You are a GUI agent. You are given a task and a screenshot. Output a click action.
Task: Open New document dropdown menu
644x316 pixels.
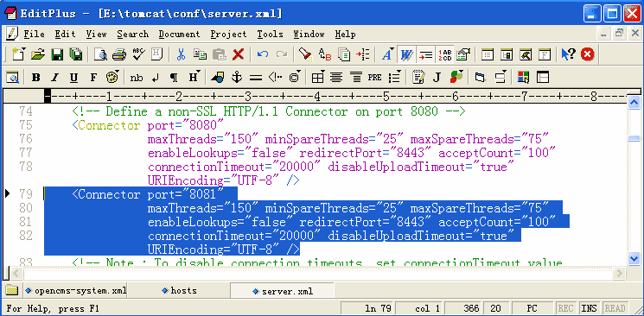[x=19, y=54]
